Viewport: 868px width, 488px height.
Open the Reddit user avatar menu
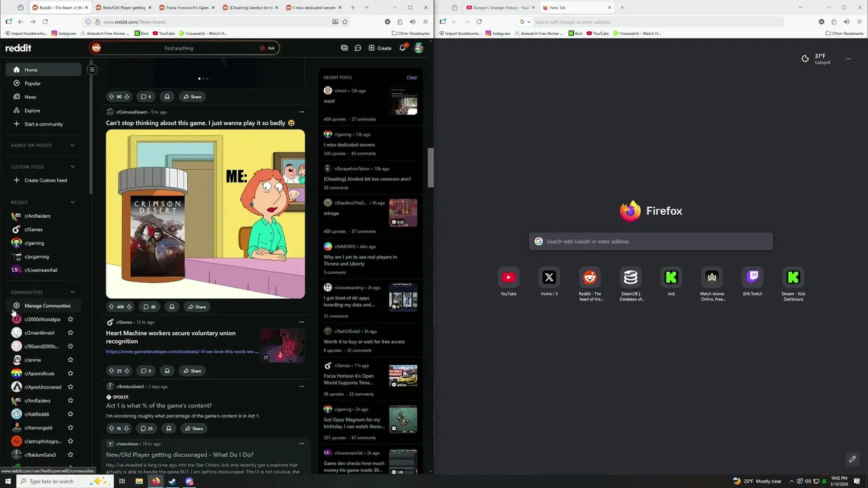419,48
